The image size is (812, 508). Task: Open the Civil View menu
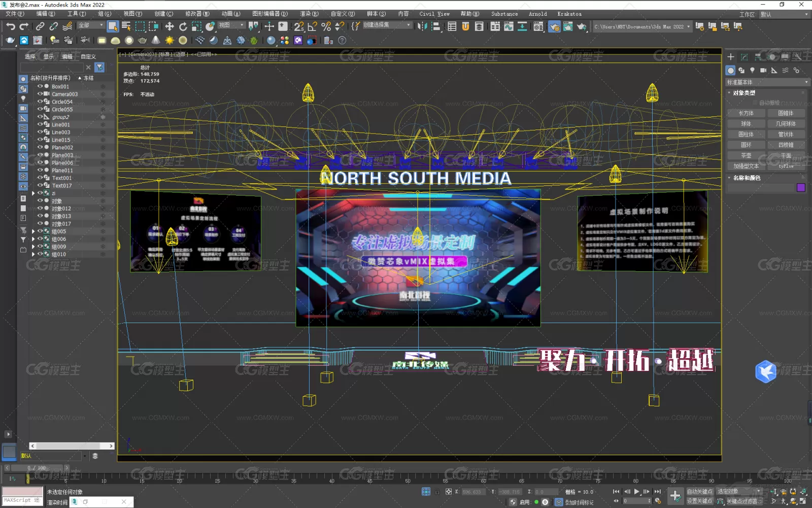point(434,14)
